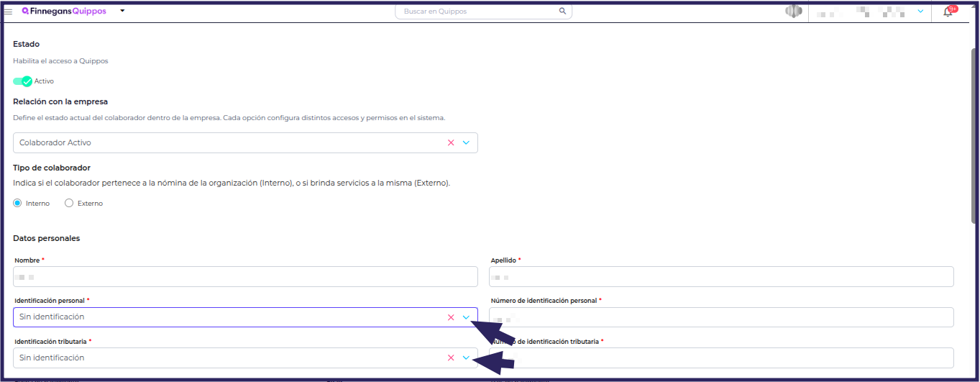Select the Interno radio option

18,204
